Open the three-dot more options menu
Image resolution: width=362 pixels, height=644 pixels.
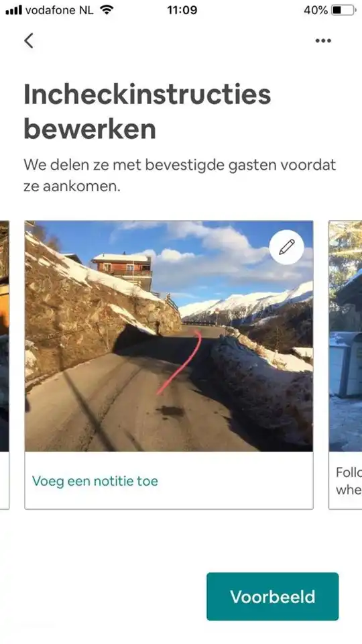click(323, 41)
